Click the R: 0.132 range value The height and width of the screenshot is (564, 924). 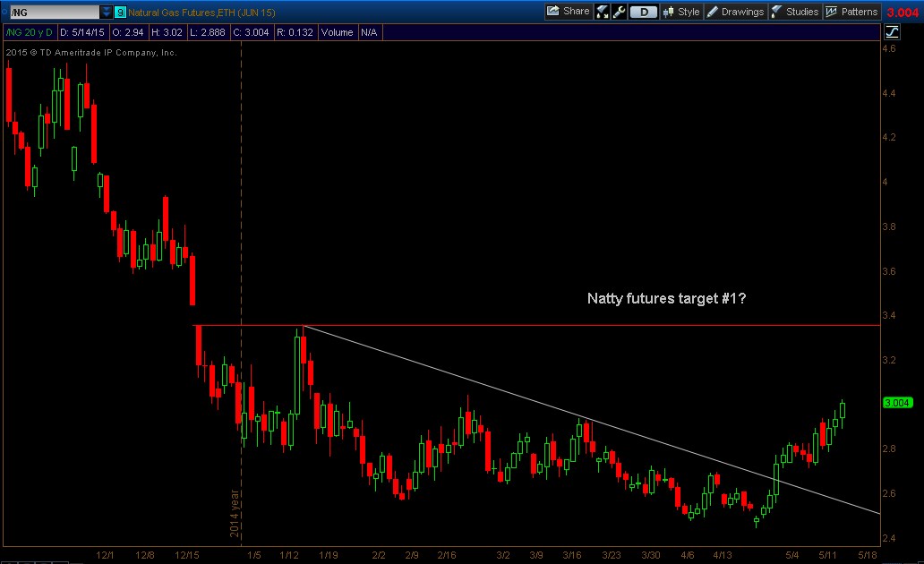tap(295, 32)
